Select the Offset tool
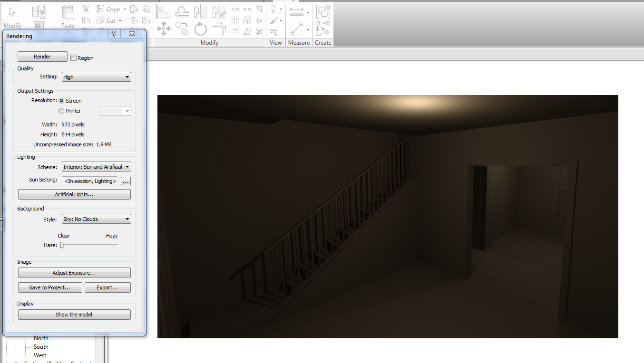 point(182,11)
